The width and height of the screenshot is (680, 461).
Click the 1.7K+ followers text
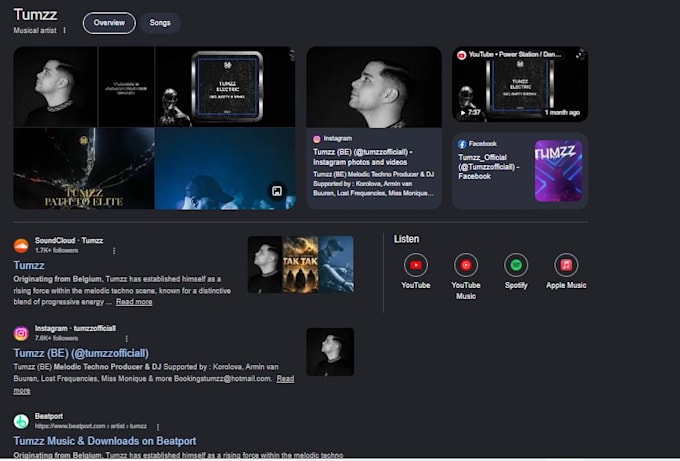click(x=56, y=251)
